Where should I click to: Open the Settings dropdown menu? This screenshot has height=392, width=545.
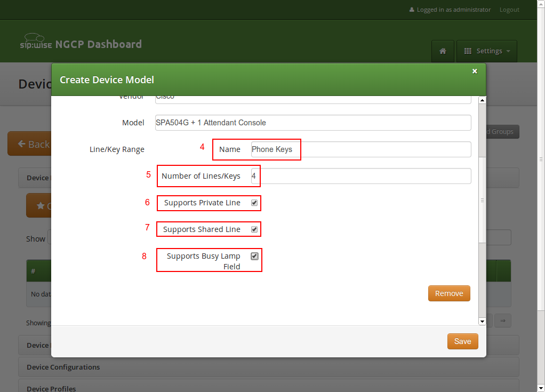(x=487, y=51)
